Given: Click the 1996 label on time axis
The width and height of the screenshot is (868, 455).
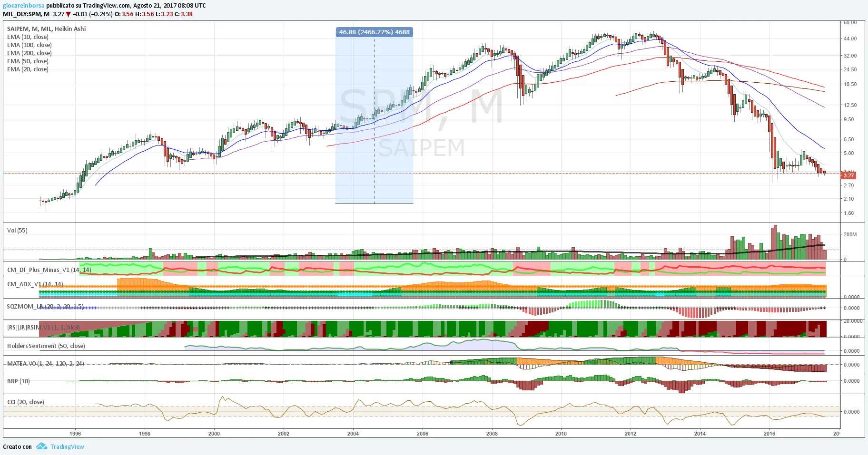Looking at the screenshot, I should point(75,433).
